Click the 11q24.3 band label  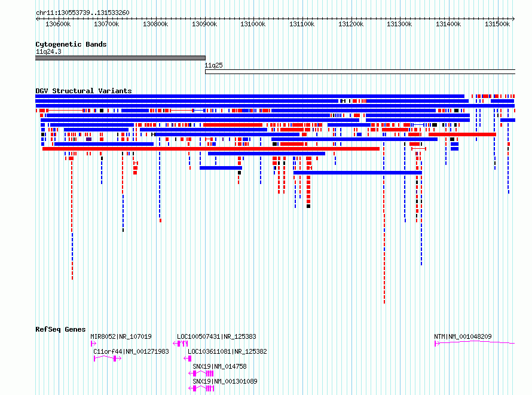click(x=48, y=51)
